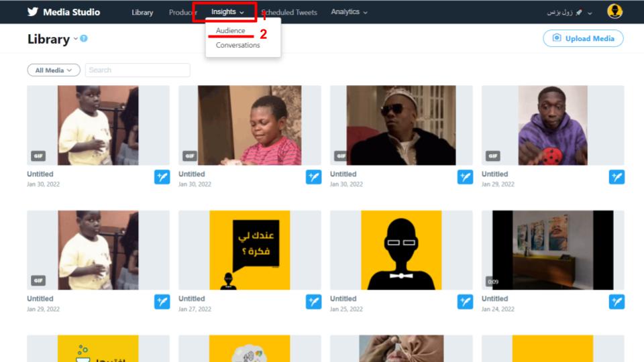Screen dimensions: 644x362
Task: Open the account switcher dropdown
Action: point(570,13)
